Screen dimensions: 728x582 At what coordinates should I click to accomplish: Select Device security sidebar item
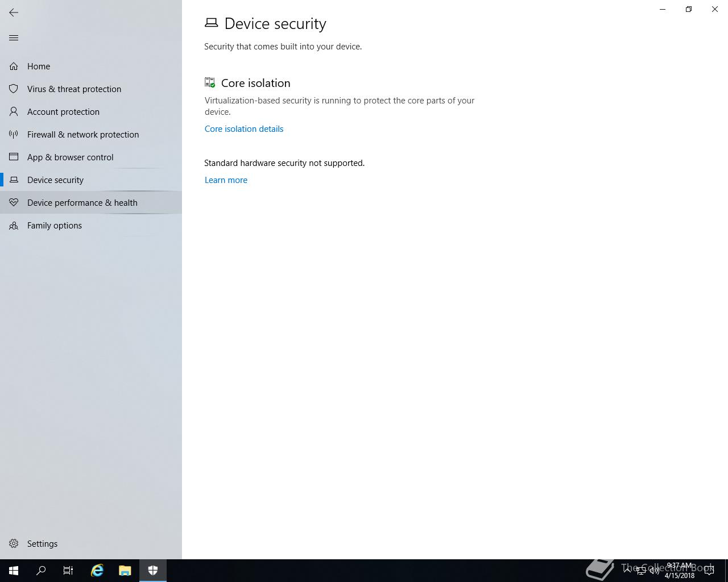tap(91, 180)
